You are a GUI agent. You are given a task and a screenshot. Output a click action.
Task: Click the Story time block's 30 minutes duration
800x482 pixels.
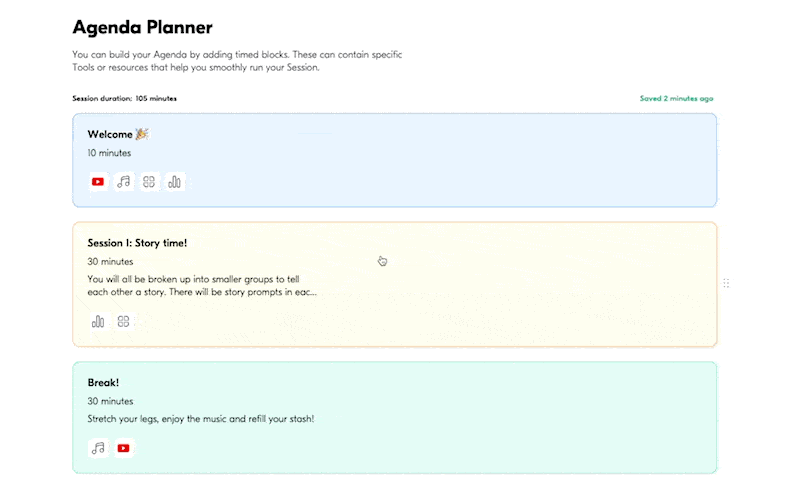click(110, 262)
